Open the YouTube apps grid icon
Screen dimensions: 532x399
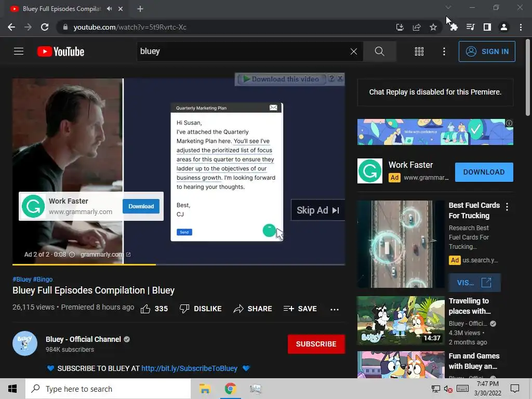point(419,51)
